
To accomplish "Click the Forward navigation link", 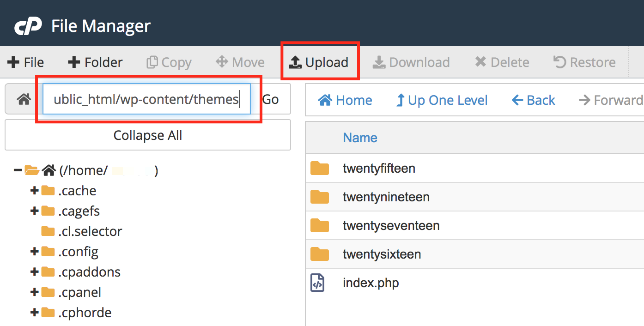I will tap(611, 100).
